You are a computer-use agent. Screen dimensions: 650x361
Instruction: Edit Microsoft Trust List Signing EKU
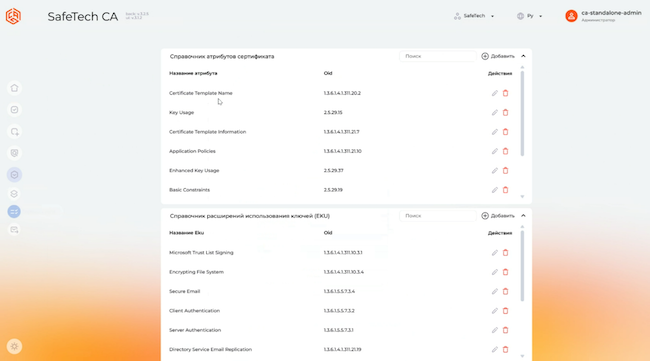(x=495, y=253)
